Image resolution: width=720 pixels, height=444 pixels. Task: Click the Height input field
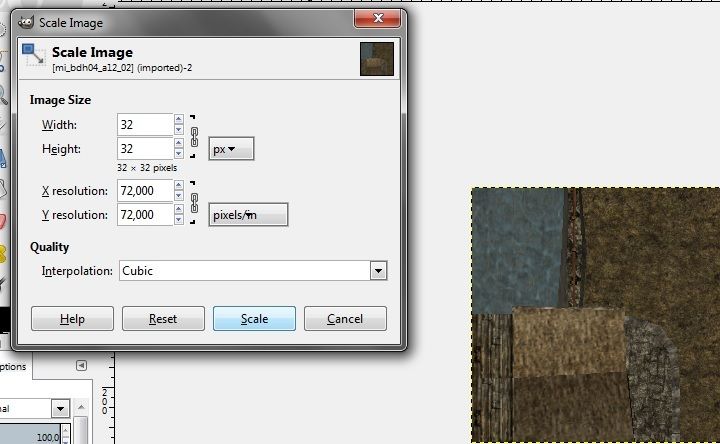click(x=144, y=149)
